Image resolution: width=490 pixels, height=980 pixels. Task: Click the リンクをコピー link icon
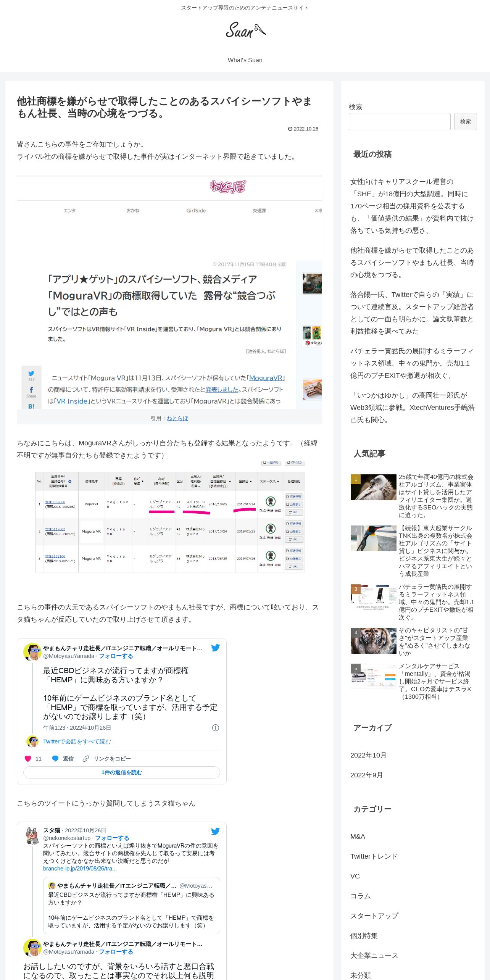tap(86, 759)
